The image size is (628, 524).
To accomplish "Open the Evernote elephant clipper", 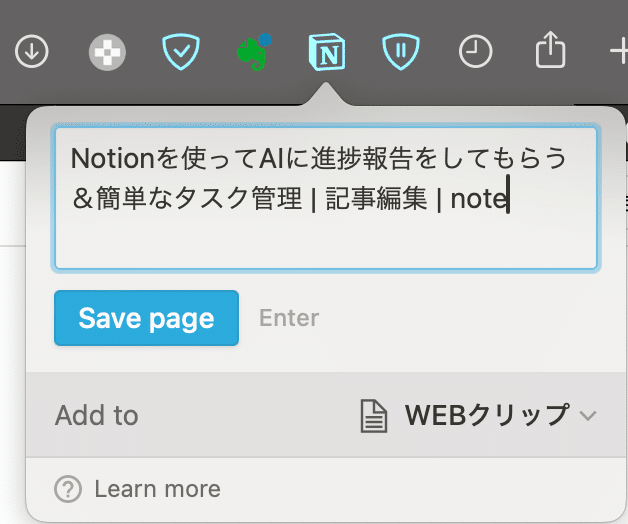I will [252, 54].
